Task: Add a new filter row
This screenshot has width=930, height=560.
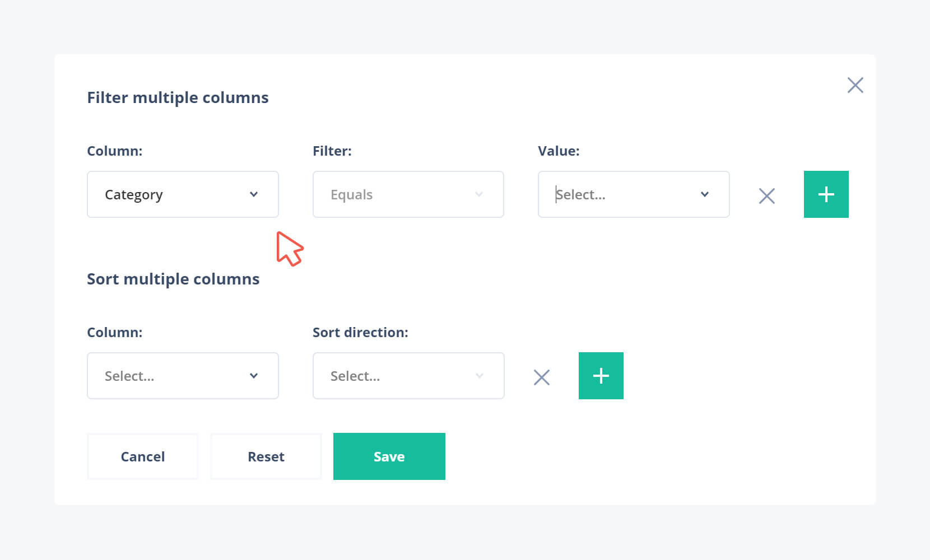Action: point(826,194)
